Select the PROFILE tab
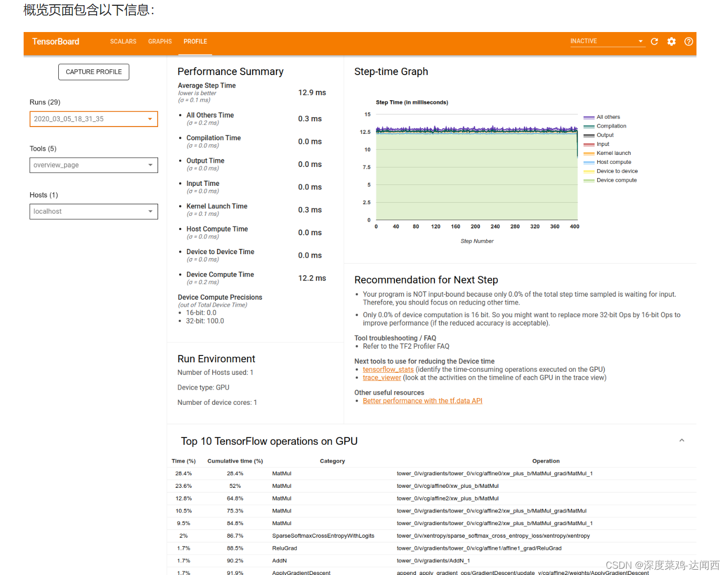 [x=195, y=41]
